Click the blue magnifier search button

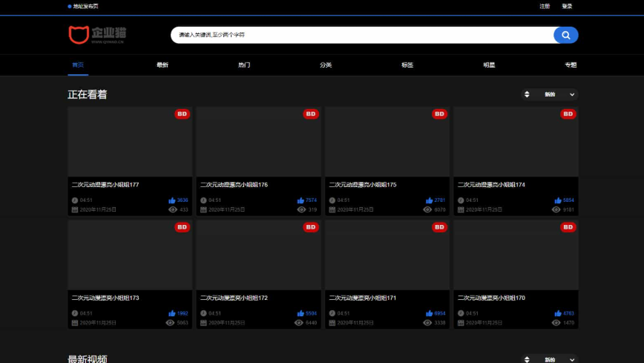coord(565,35)
